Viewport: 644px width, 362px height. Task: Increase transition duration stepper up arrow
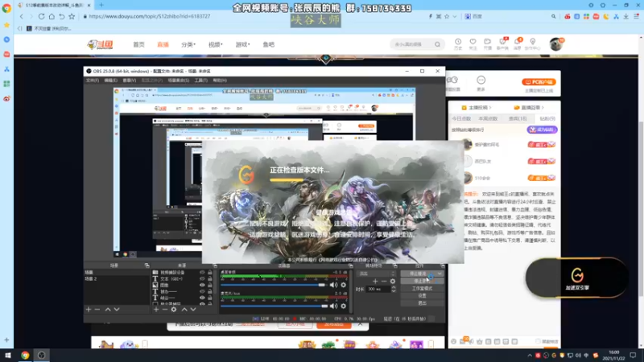point(394,287)
